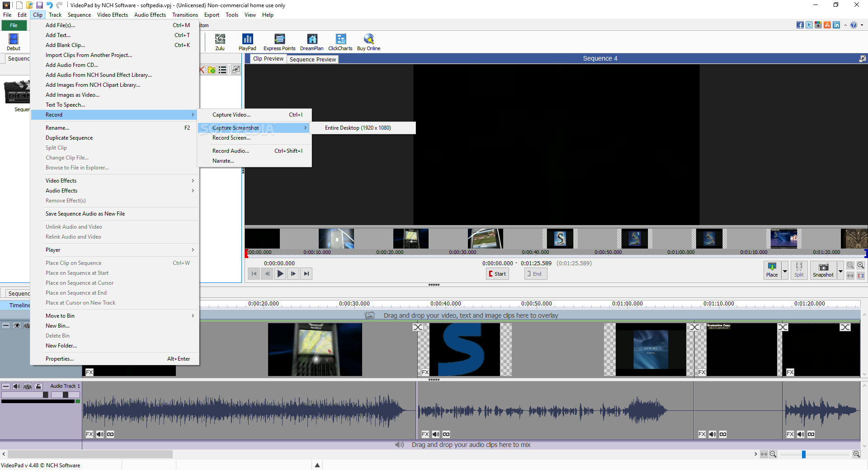
Task: Toggle video track visibility eye icon
Action: coord(17,325)
